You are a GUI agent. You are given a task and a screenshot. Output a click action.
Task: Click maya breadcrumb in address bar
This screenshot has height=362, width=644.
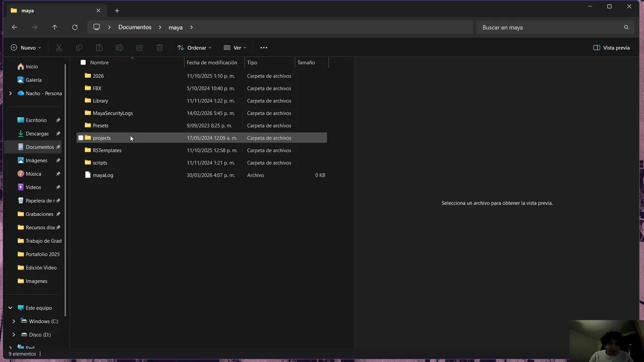pyautogui.click(x=176, y=27)
